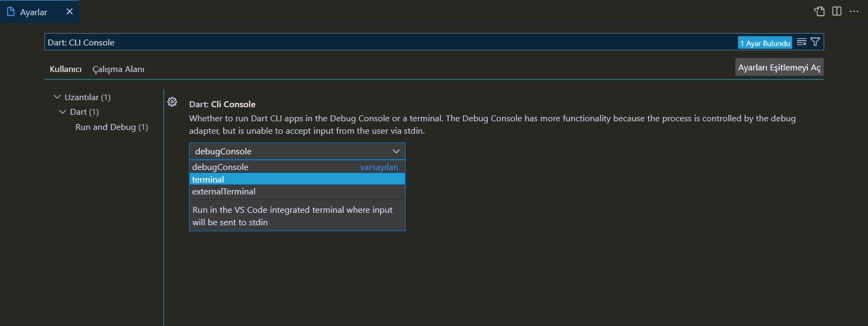Select the Ayarlar editor tab
This screenshot has height=326, width=868.
[x=40, y=11]
